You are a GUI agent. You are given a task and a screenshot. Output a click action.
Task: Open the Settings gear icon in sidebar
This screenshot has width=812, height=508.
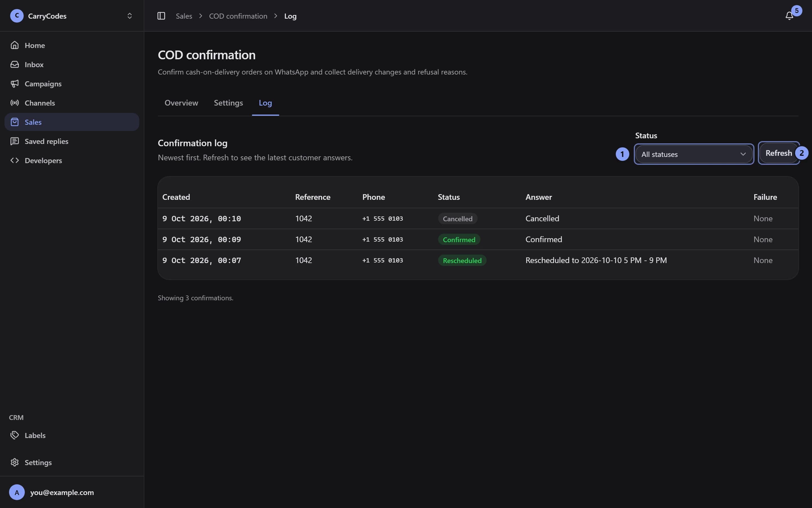[14, 462]
